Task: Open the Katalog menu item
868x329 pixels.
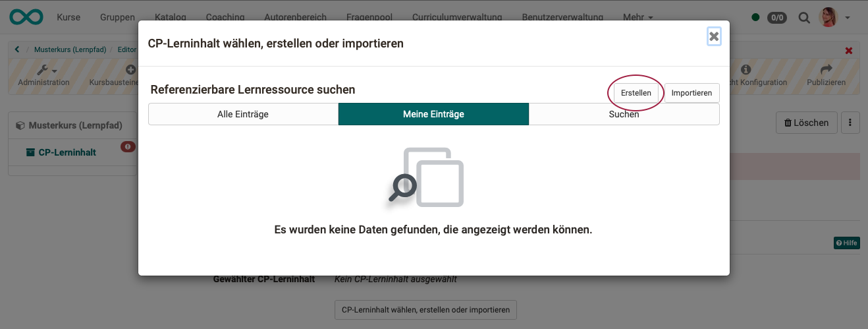Action: (170, 17)
